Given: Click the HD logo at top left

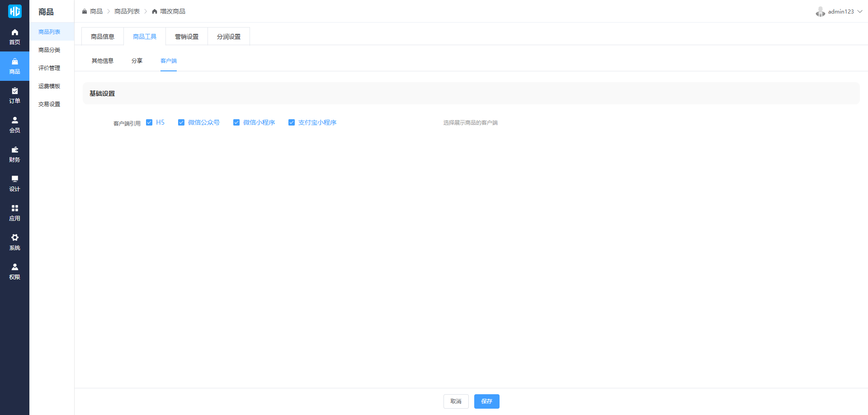Looking at the screenshot, I should pos(14,11).
